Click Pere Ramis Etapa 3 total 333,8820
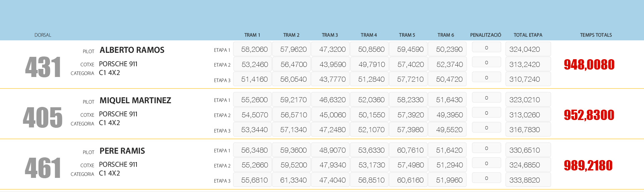This screenshot has width=644, height=192. point(528,180)
